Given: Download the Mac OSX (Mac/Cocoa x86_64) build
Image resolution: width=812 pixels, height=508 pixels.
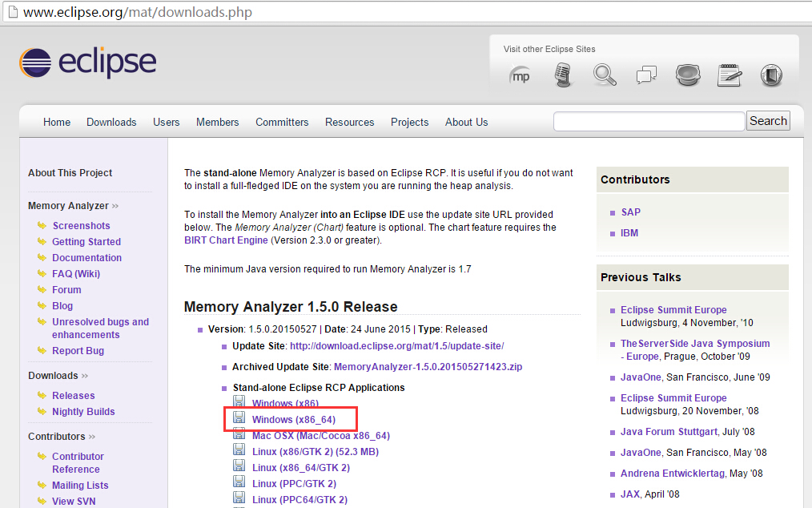Looking at the screenshot, I should (321, 435).
